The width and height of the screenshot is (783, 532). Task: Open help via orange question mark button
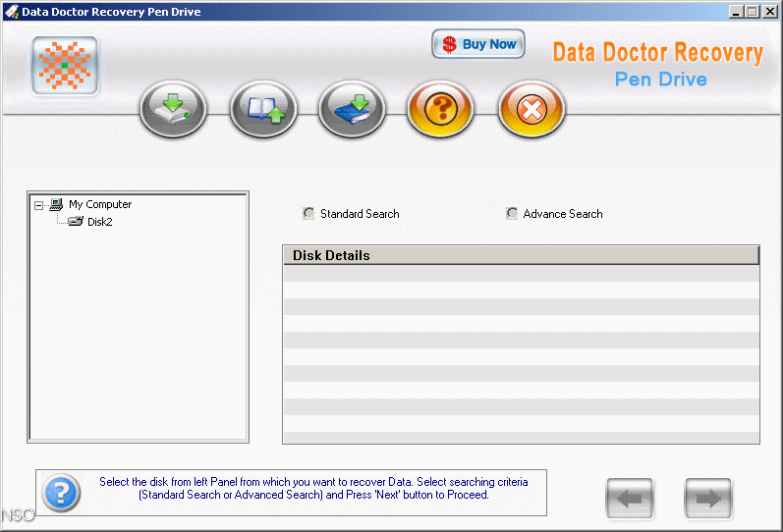440,109
